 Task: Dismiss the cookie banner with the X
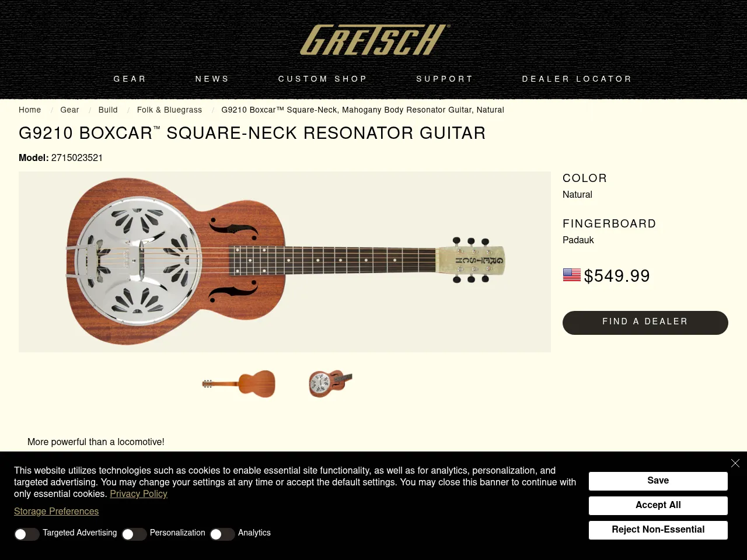click(x=735, y=463)
